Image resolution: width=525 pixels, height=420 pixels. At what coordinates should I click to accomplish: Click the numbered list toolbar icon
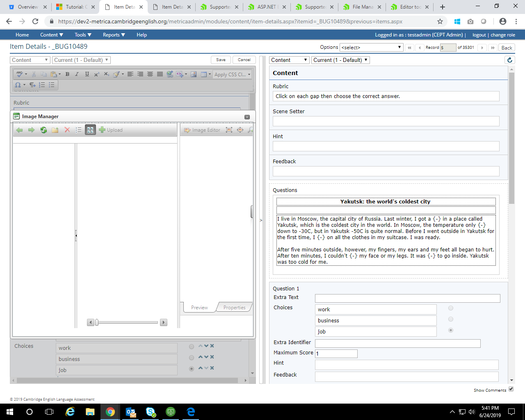[x=42, y=85]
